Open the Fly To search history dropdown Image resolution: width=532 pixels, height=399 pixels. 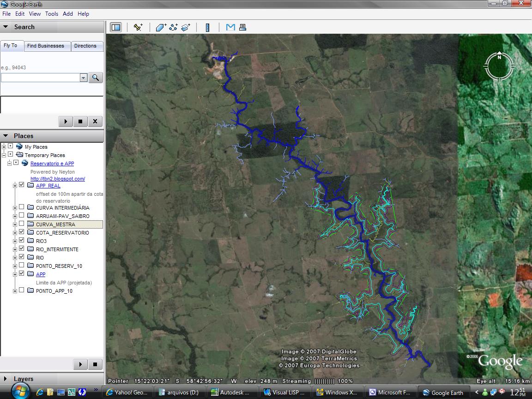84,78
